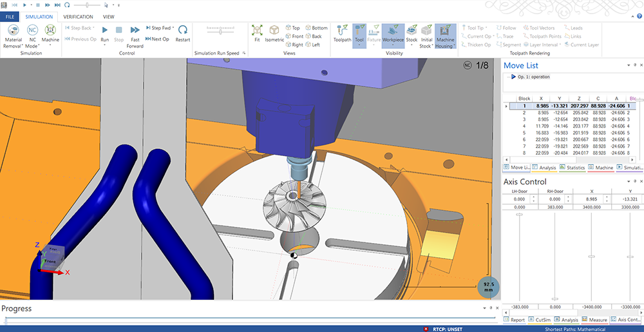Image resolution: width=644 pixels, height=332 pixels.
Task: Click the Simulation Run Speed slider
Action: tap(220, 31)
